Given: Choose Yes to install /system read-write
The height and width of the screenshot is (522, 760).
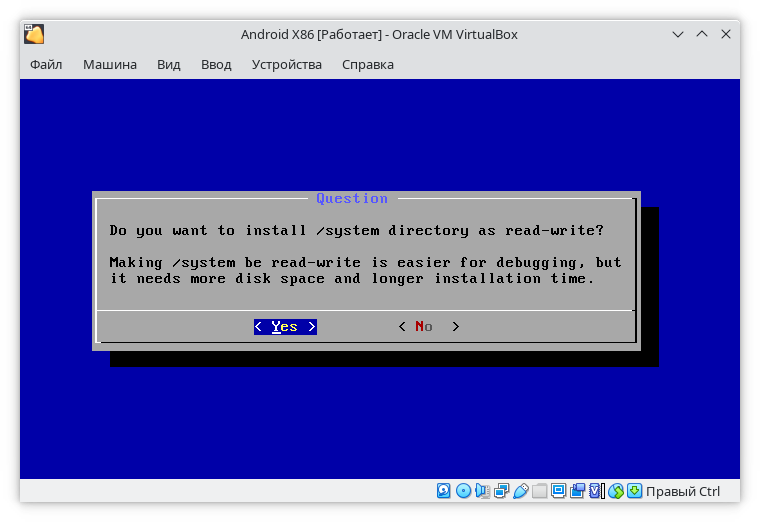Looking at the screenshot, I should click(x=285, y=327).
